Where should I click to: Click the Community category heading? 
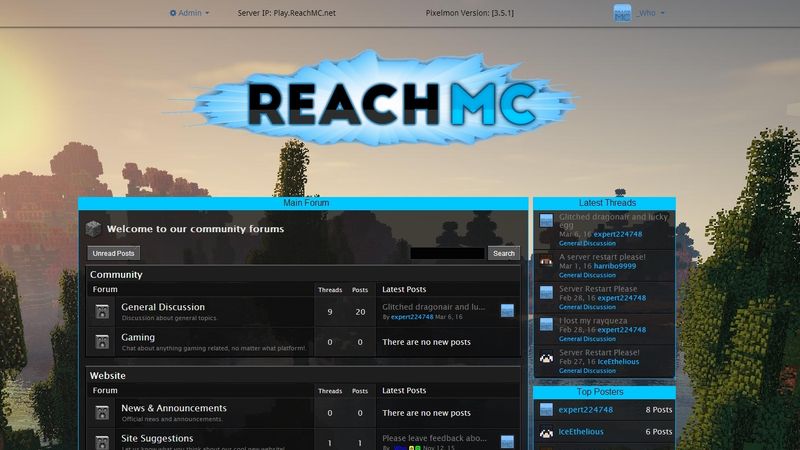(x=116, y=274)
